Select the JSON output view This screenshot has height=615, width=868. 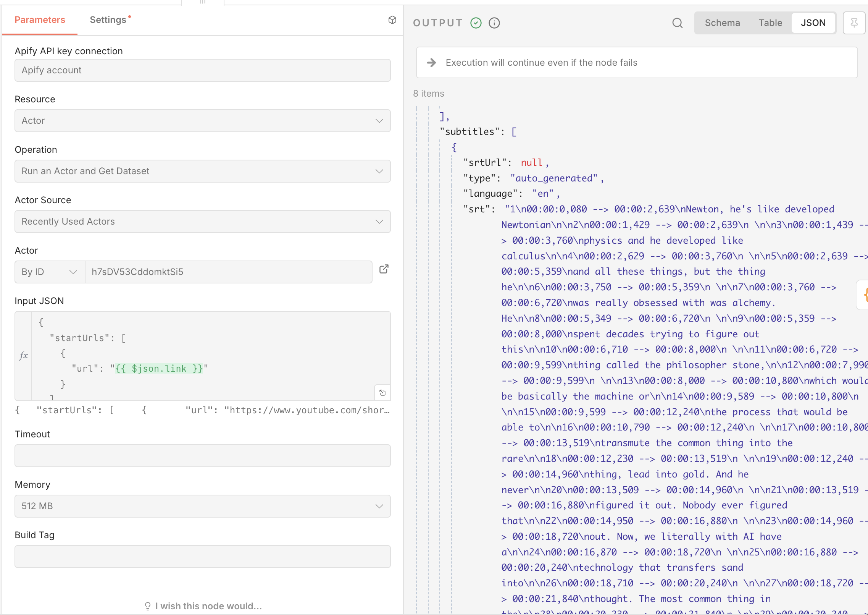click(813, 23)
